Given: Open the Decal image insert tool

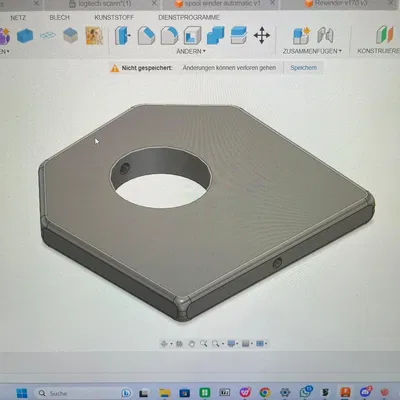Looking at the screenshot, I should (94, 36).
